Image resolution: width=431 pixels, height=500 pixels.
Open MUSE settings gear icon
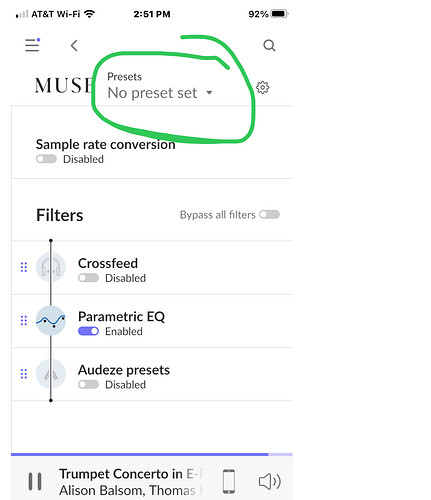262,87
